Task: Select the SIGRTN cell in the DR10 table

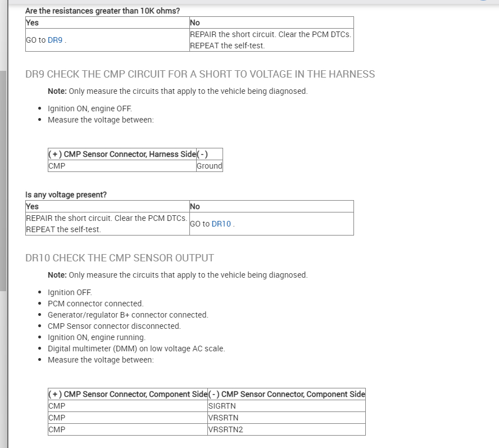Action: click(222, 406)
